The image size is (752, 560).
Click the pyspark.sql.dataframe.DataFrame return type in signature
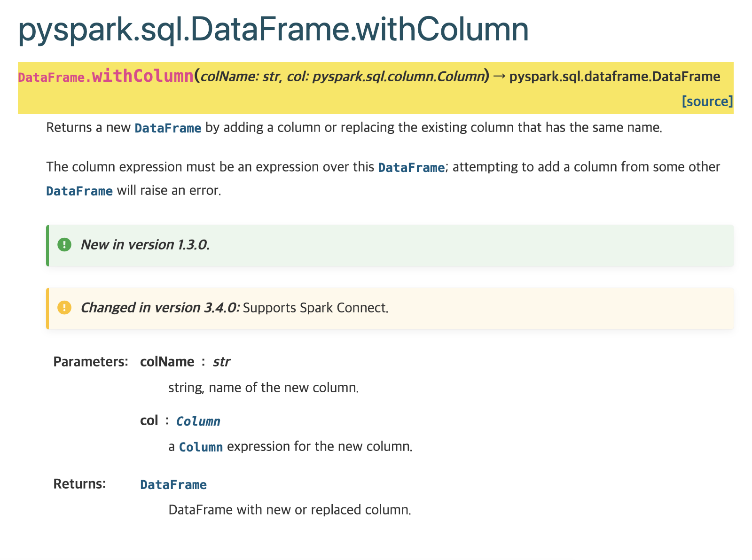614,77
